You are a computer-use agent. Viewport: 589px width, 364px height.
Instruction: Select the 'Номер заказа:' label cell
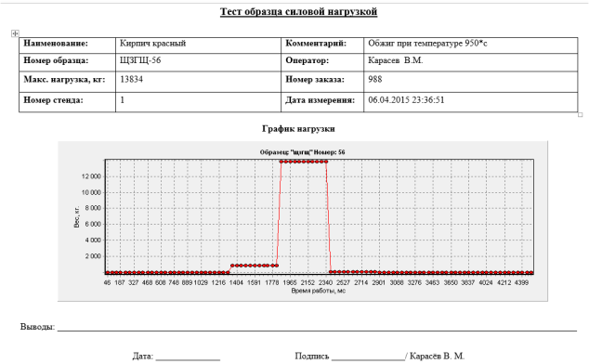coord(322,82)
